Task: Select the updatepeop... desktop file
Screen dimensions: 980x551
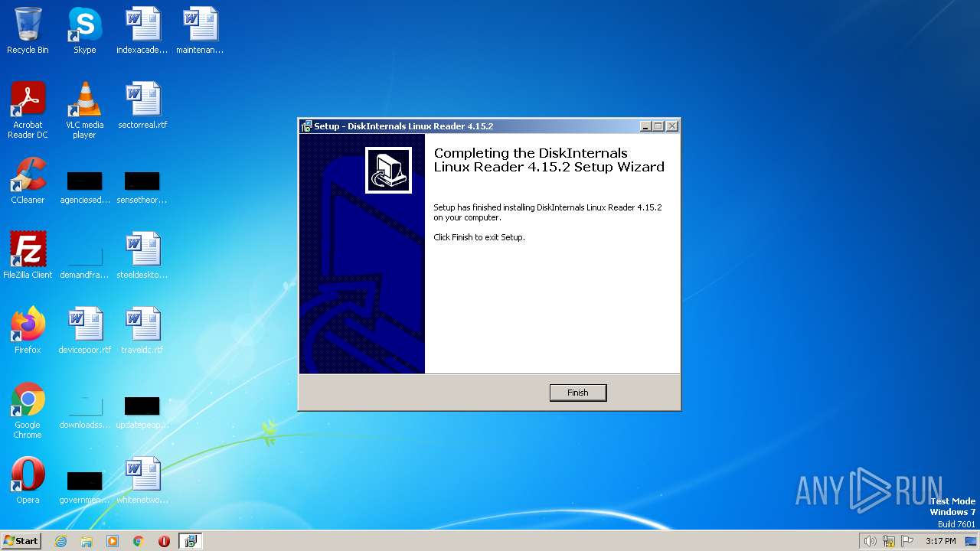Action: click(142, 413)
